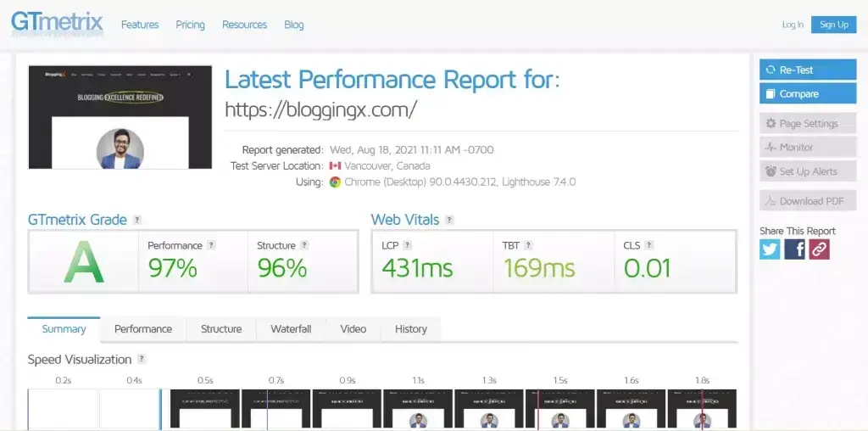Image resolution: width=868 pixels, height=431 pixels.
Task: Click Download PDF button
Action: coord(808,201)
